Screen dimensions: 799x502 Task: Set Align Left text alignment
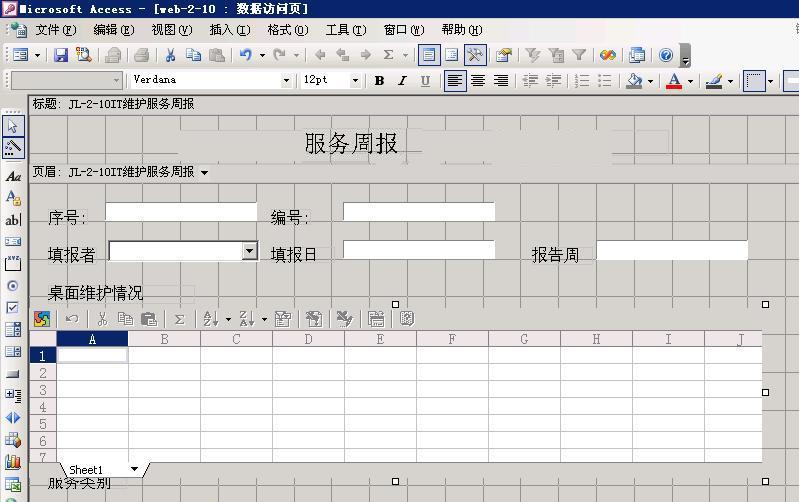[455, 81]
